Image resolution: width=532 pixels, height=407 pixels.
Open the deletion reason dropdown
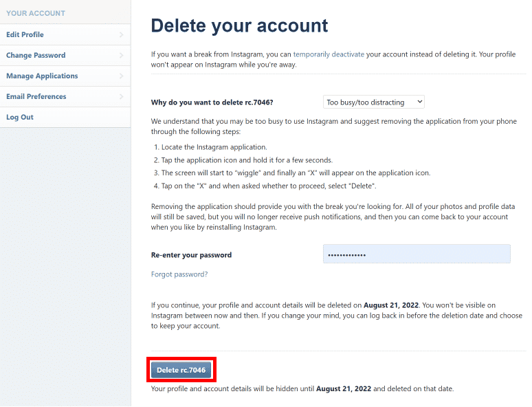coord(373,102)
